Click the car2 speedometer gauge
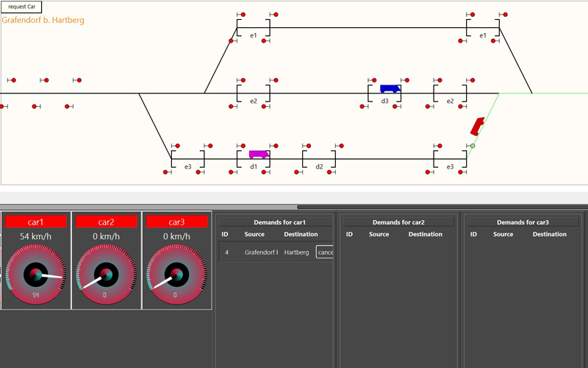The height and width of the screenshot is (368, 588). (106, 275)
